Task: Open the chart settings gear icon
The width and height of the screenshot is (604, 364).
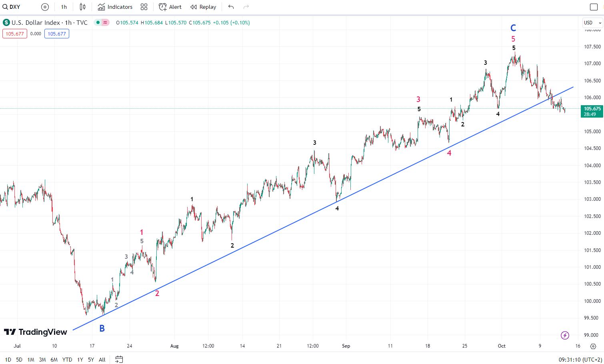Action: [x=593, y=346]
